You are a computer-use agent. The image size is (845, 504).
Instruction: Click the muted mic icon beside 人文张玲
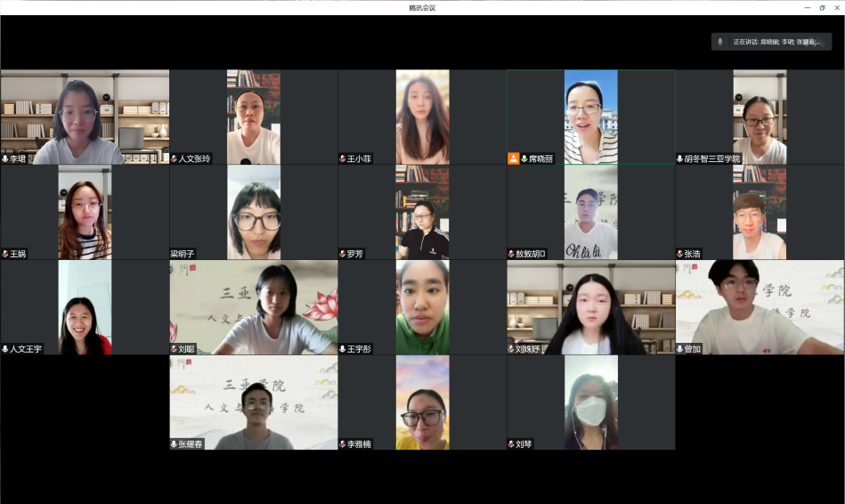[175, 159]
